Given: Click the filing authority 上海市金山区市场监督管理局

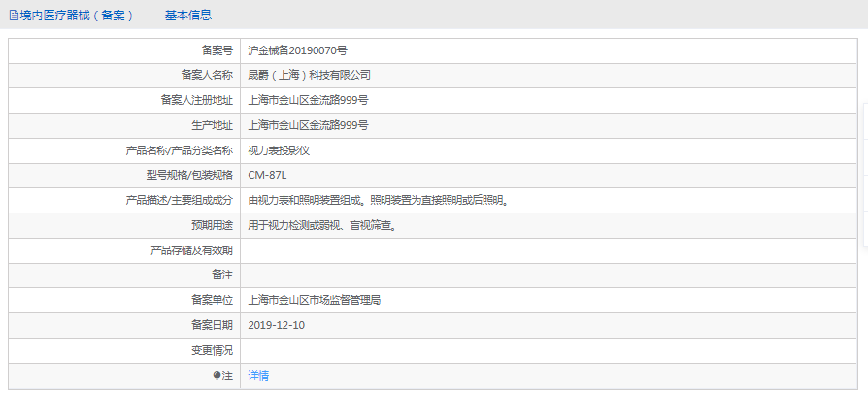Looking at the screenshot, I should [x=315, y=301].
